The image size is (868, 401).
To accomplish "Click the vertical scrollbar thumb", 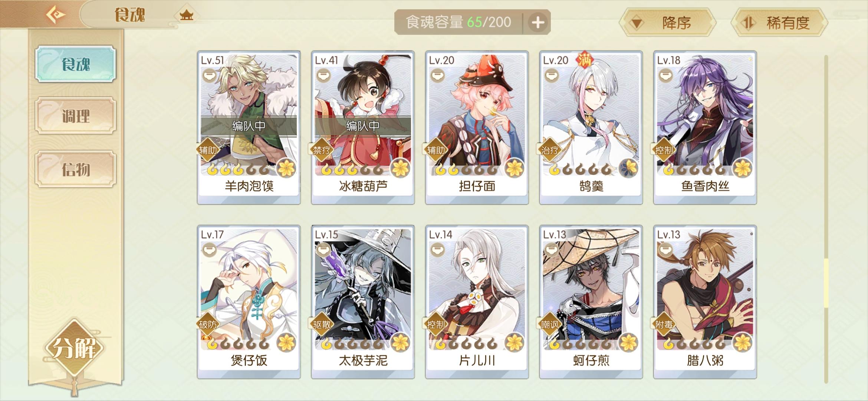I will click(x=826, y=283).
